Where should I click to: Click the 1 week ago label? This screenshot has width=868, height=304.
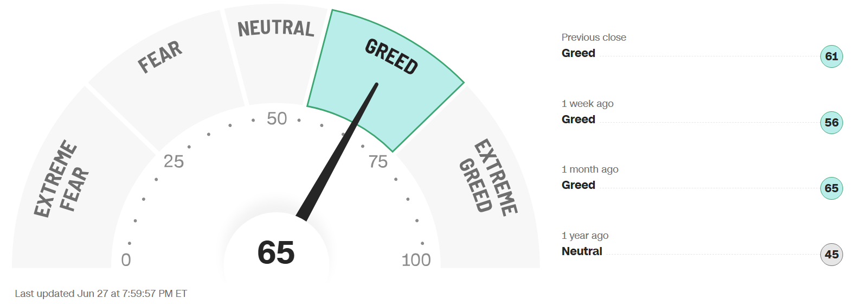(587, 104)
